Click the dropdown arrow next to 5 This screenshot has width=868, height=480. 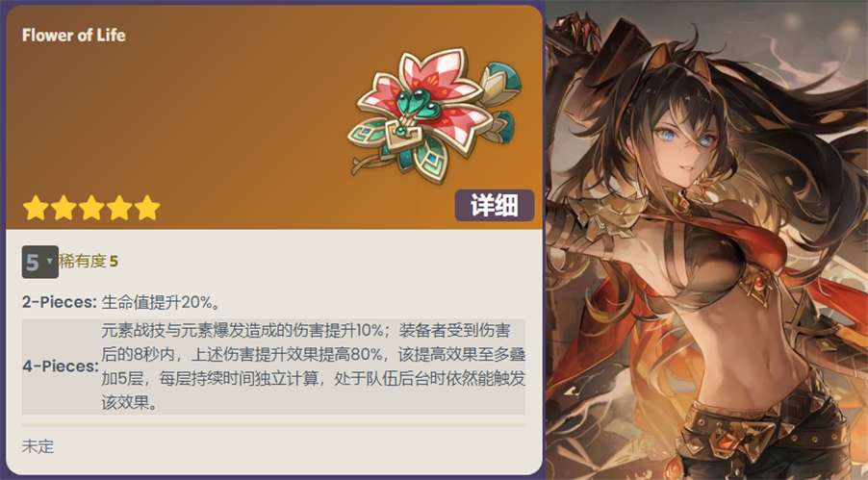click(50, 262)
